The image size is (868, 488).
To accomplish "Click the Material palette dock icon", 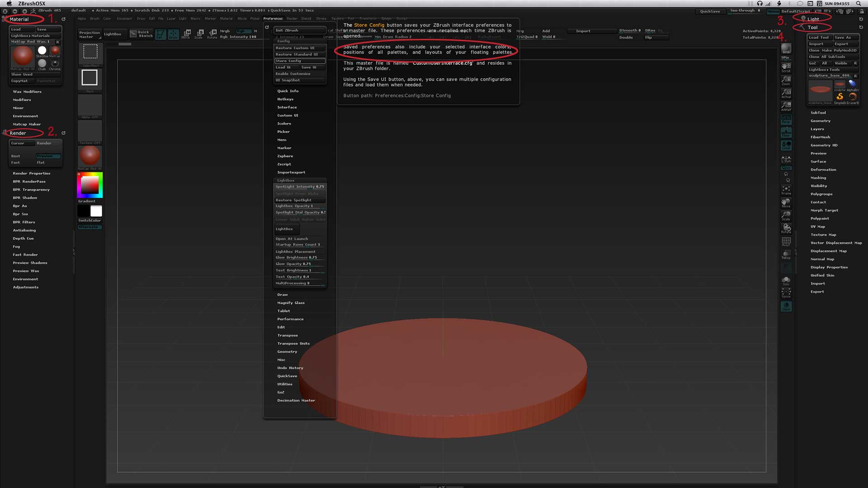I will pyautogui.click(x=63, y=19).
